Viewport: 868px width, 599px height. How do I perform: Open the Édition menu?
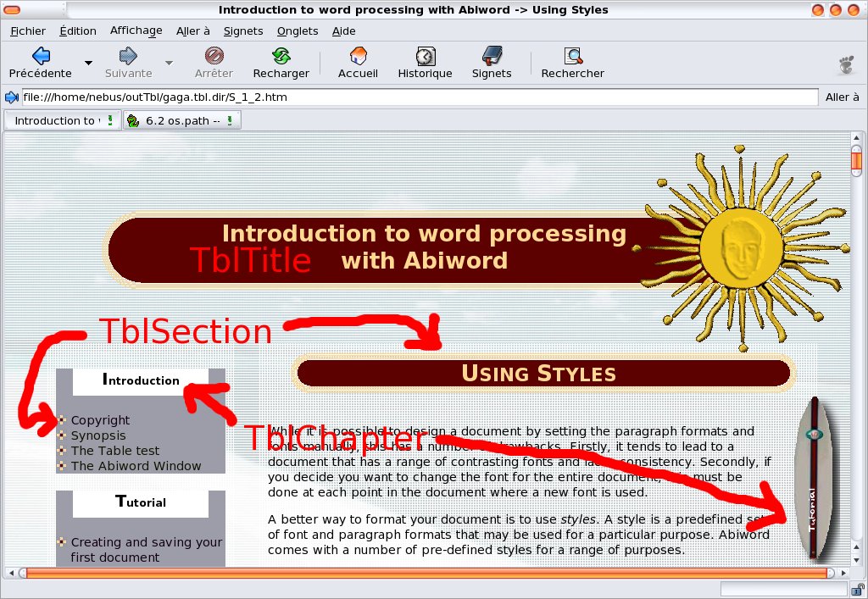click(x=78, y=31)
